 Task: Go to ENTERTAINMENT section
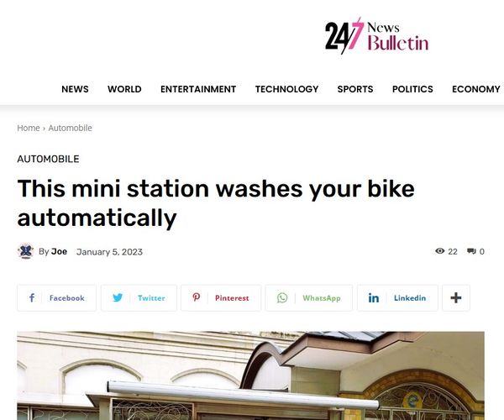pos(198,89)
